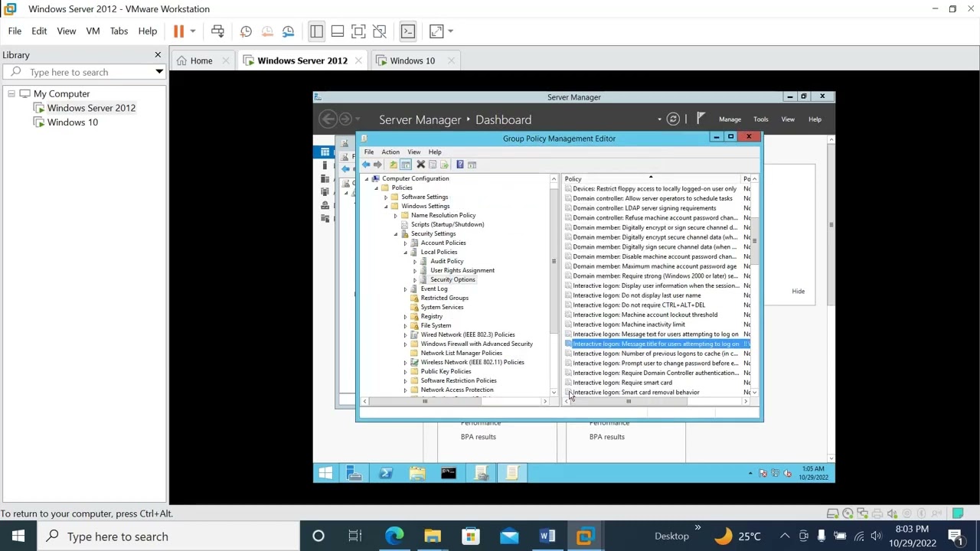Switch to the Windows 10 tab

point(412,60)
